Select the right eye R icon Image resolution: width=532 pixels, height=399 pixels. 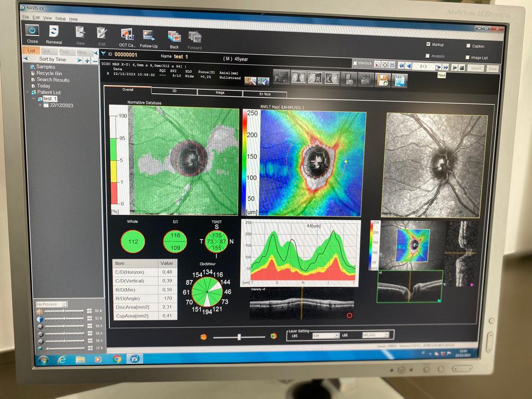pos(314,78)
